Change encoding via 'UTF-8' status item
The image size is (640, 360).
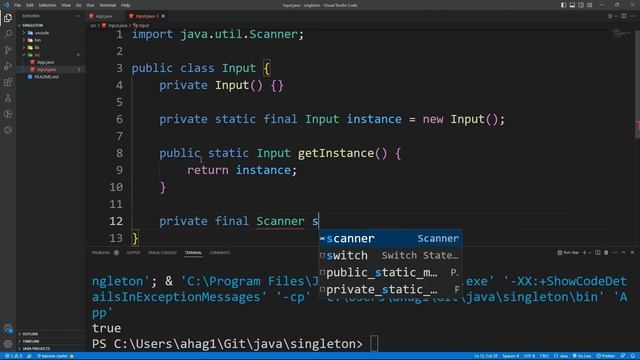click(529, 356)
